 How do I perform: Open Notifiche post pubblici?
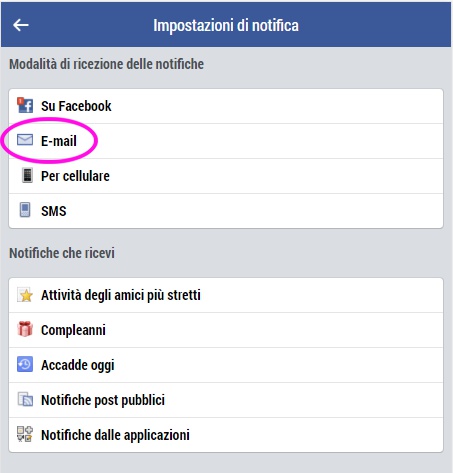pyautogui.click(x=226, y=400)
